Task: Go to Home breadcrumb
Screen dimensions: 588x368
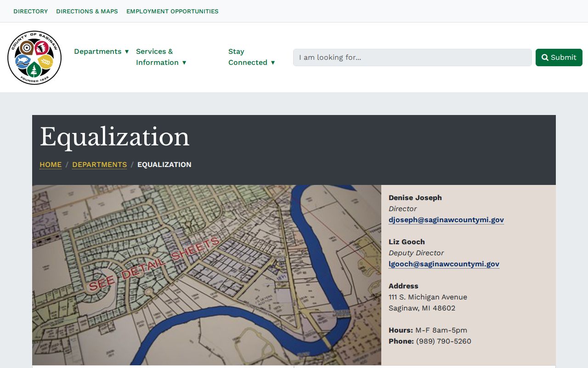Action: [51, 165]
